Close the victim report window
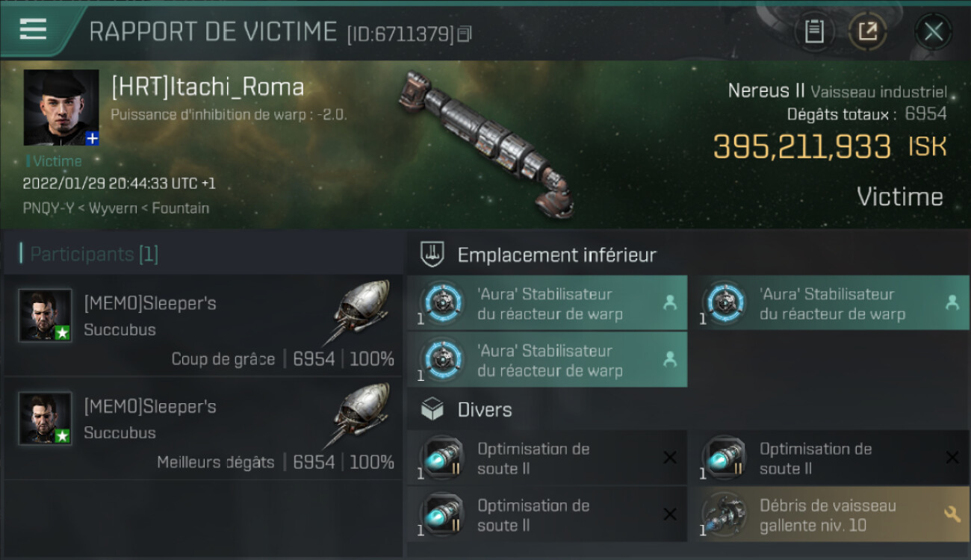The image size is (971, 560). pyautogui.click(x=933, y=31)
